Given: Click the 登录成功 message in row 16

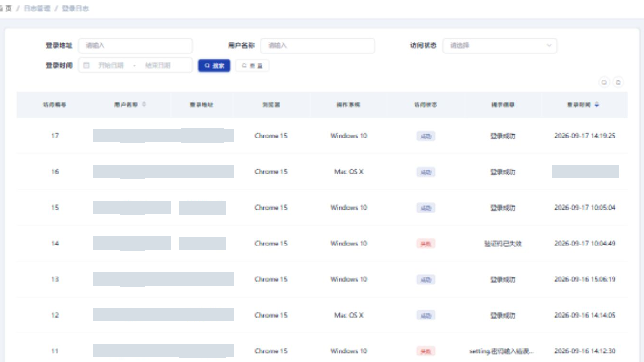Looking at the screenshot, I should point(503,172).
